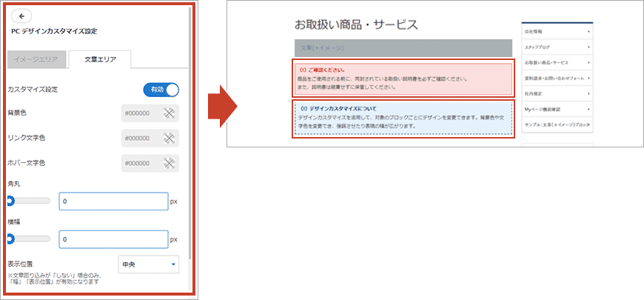The image size is (644, 300).
Task: Switch to the イメージエリア tab
Action: 37,60
